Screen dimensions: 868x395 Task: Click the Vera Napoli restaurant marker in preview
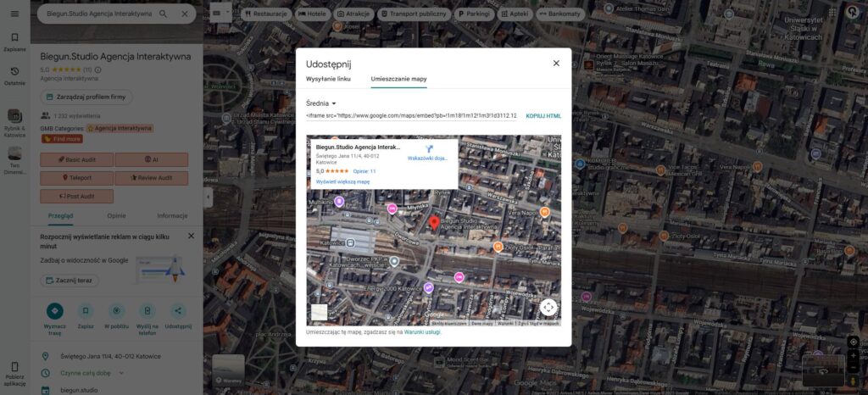[x=545, y=213]
